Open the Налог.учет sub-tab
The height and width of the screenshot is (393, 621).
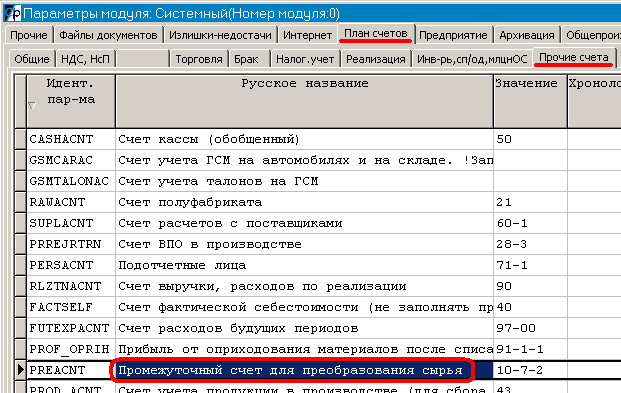coord(305,59)
